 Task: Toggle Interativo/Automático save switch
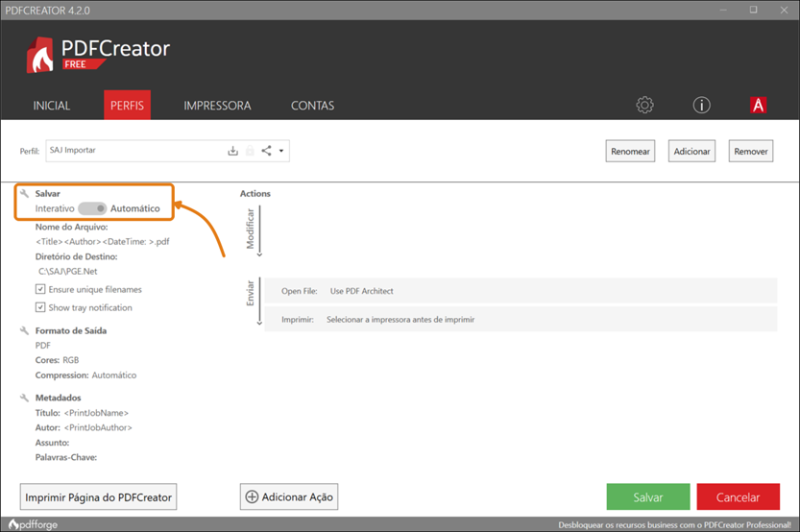tap(92, 208)
